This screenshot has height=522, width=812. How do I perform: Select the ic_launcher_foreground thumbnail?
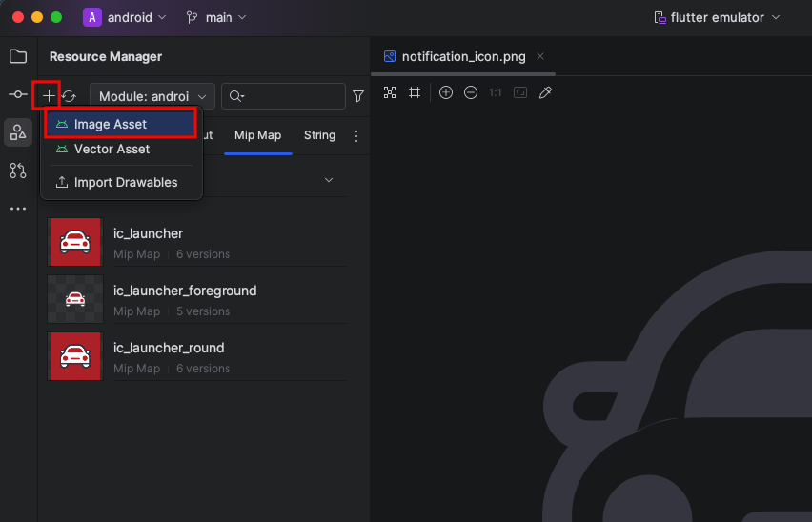pyautogui.click(x=75, y=299)
